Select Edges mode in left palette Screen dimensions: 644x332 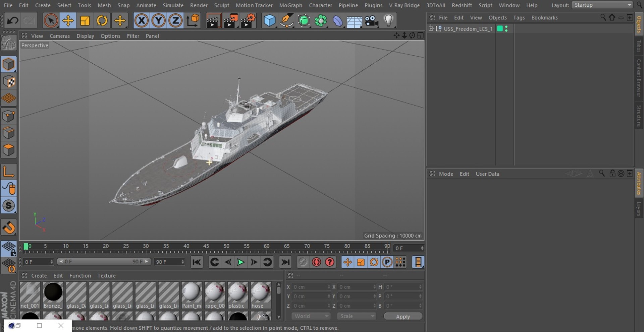coord(9,133)
